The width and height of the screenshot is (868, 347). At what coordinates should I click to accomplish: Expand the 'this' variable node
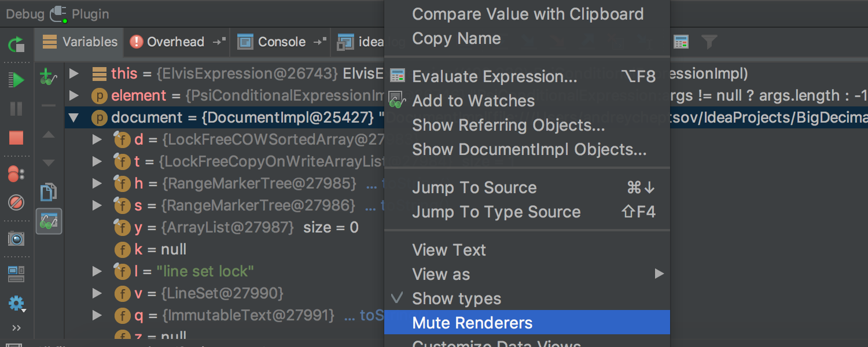point(73,74)
